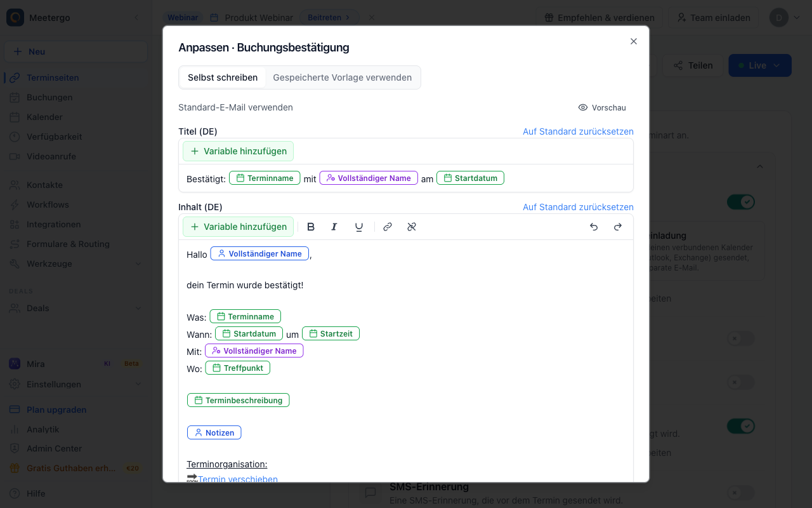Screen dimensions: 812x508
Task: Underline the selected text in the editor
Action: pyautogui.click(x=359, y=227)
